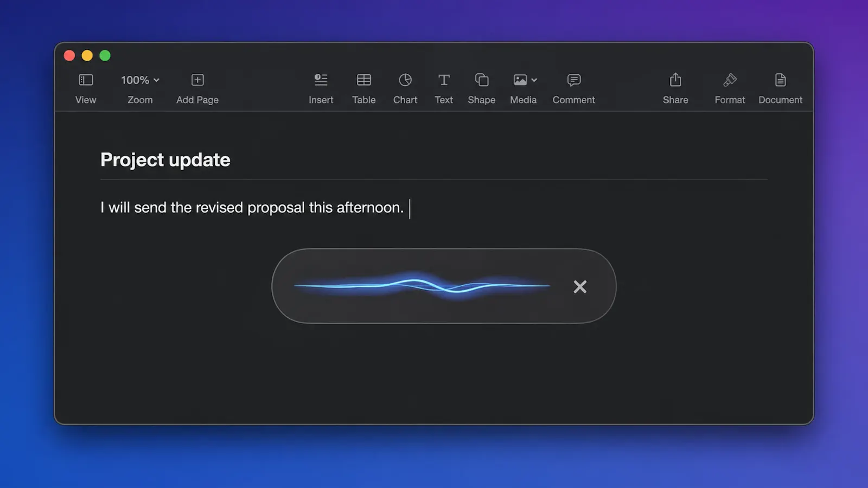Click the sentence about the revised proposal
The width and height of the screenshot is (868, 488).
pos(252,208)
